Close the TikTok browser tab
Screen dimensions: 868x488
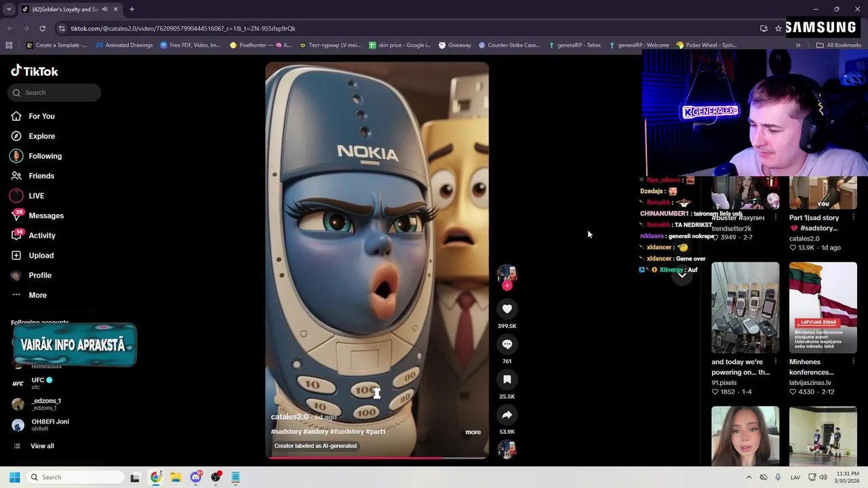(x=115, y=9)
